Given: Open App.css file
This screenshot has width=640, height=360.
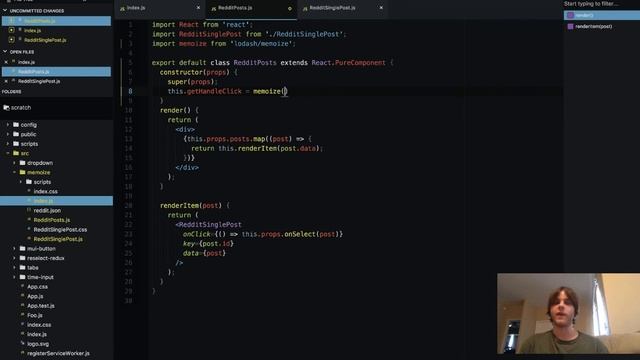Looking at the screenshot, I should pos(38,287).
